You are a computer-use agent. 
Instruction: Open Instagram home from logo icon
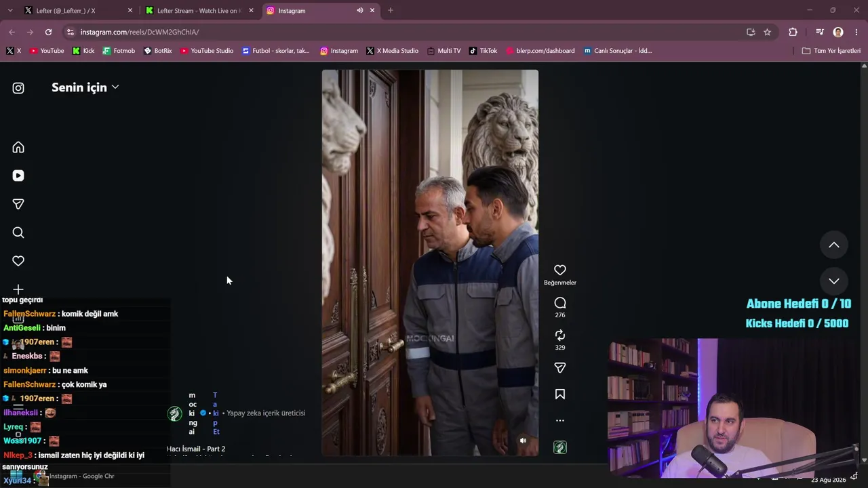[18, 88]
